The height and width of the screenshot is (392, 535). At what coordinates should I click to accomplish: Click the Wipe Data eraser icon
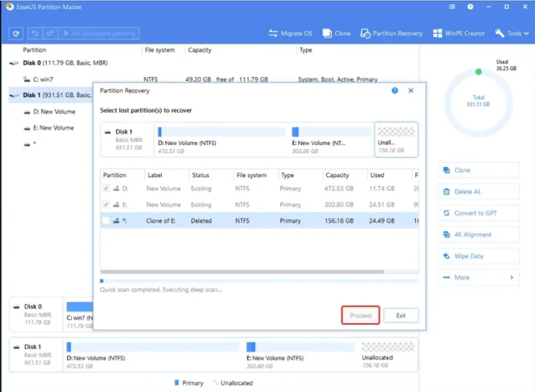pos(447,256)
